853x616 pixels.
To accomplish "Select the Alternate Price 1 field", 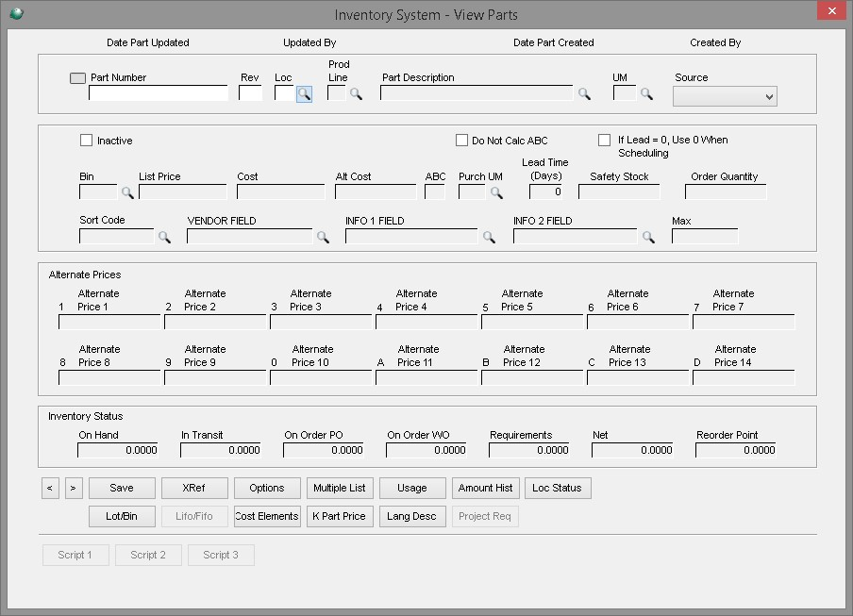I will 109,322.
